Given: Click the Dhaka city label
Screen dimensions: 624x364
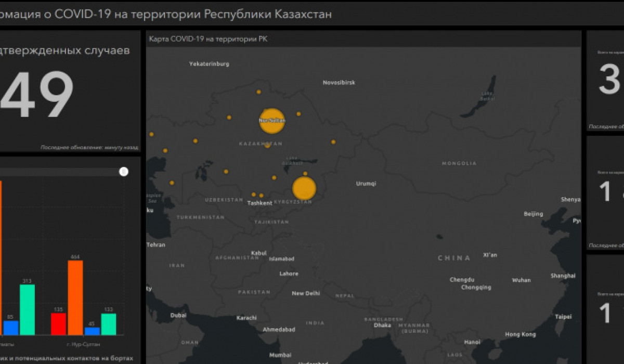Looking at the screenshot, I should pyautogui.click(x=383, y=325).
